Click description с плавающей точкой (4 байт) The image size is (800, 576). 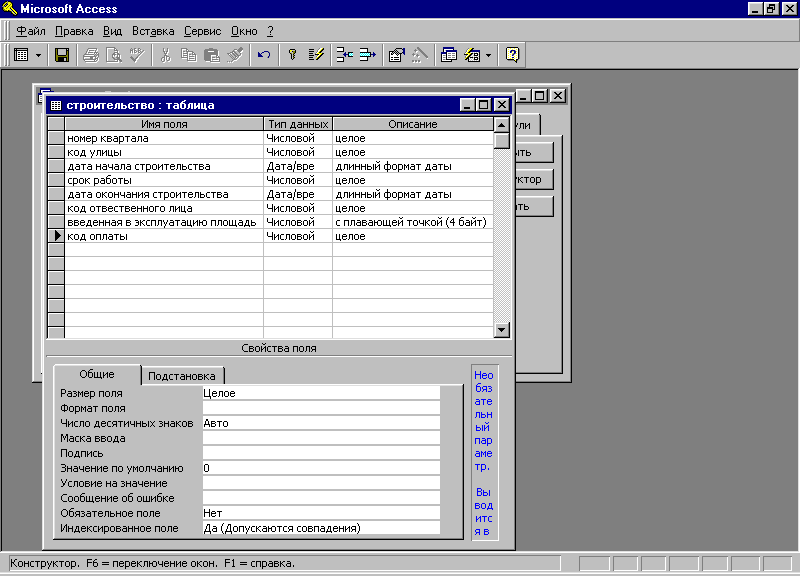coord(413,222)
